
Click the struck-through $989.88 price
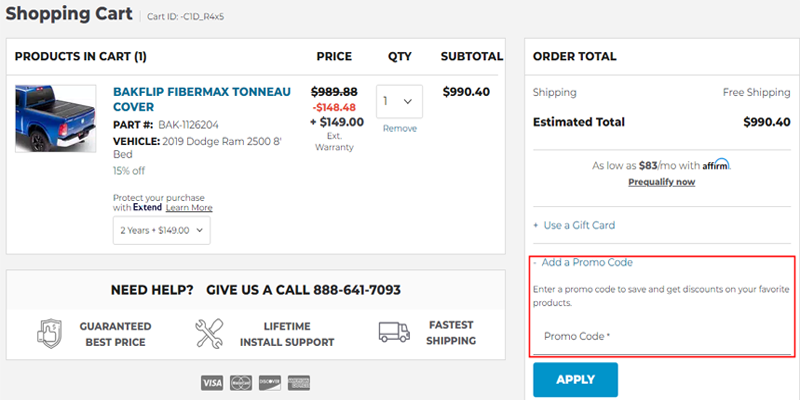[x=334, y=92]
